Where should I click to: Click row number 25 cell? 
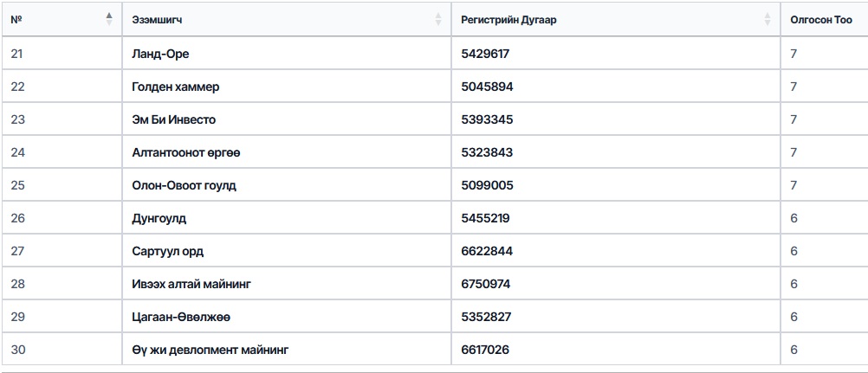pos(18,185)
